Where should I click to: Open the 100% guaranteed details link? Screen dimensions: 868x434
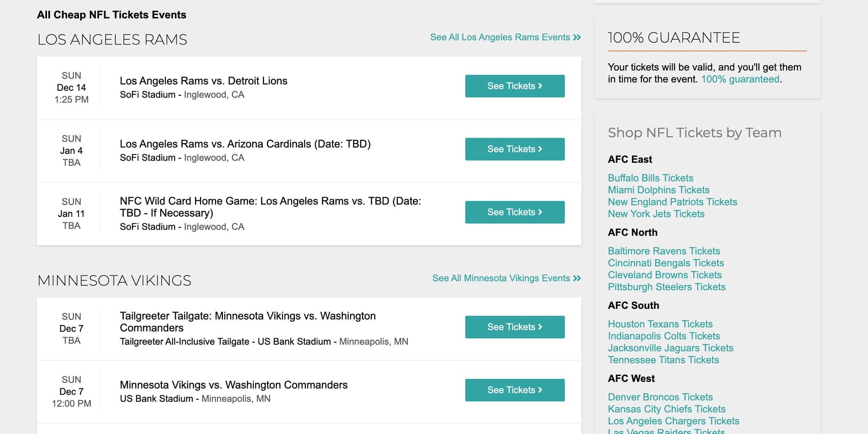(x=741, y=79)
